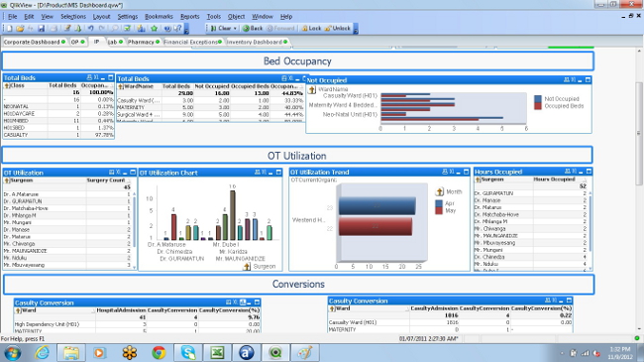Click print icon on OT Utilization Chart caption

(258, 172)
